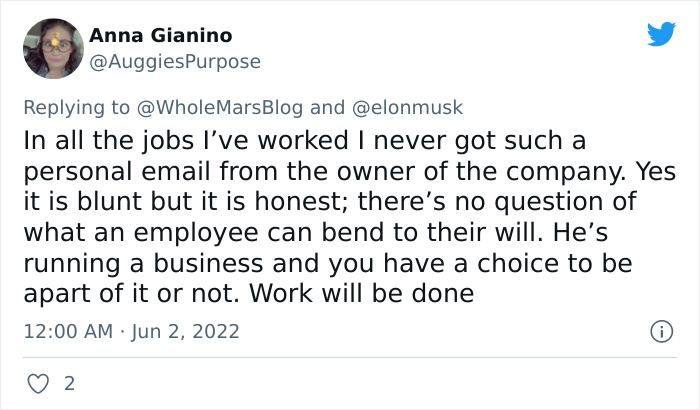Click the word "and" between the mentions
Screen dimensions: 700x410
pyautogui.click(x=326, y=107)
